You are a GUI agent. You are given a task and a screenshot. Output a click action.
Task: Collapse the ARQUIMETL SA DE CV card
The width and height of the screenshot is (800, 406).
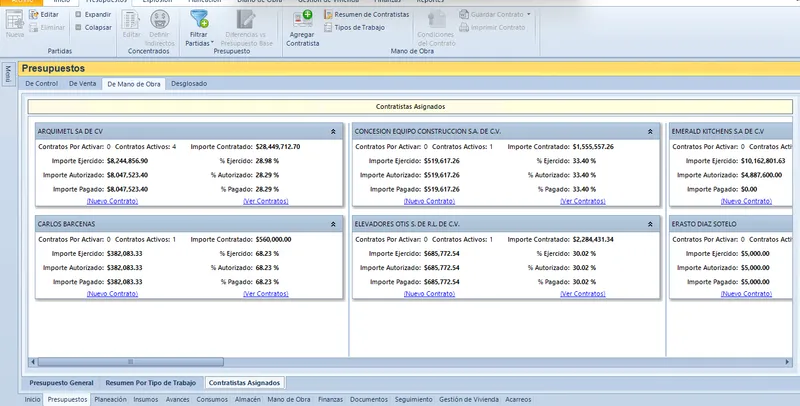pos(333,132)
